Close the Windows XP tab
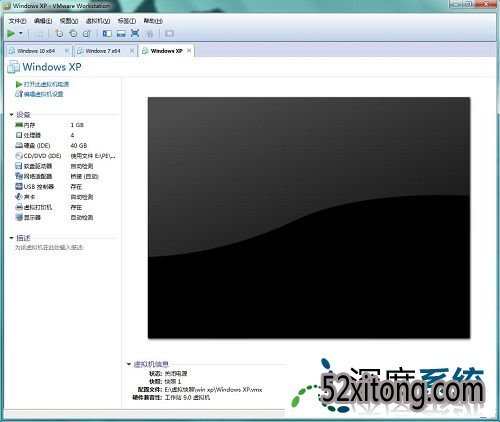500x422 pixels. [x=189, y=51]
